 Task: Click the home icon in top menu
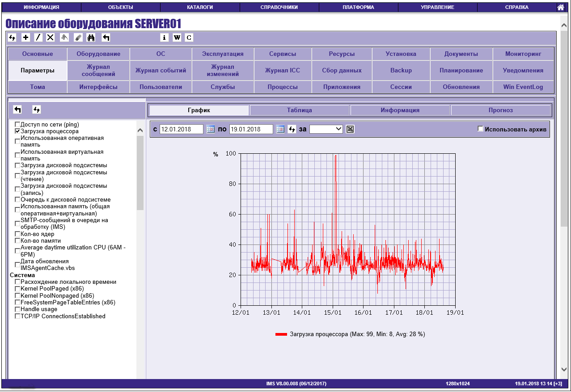tap(560, 7)
